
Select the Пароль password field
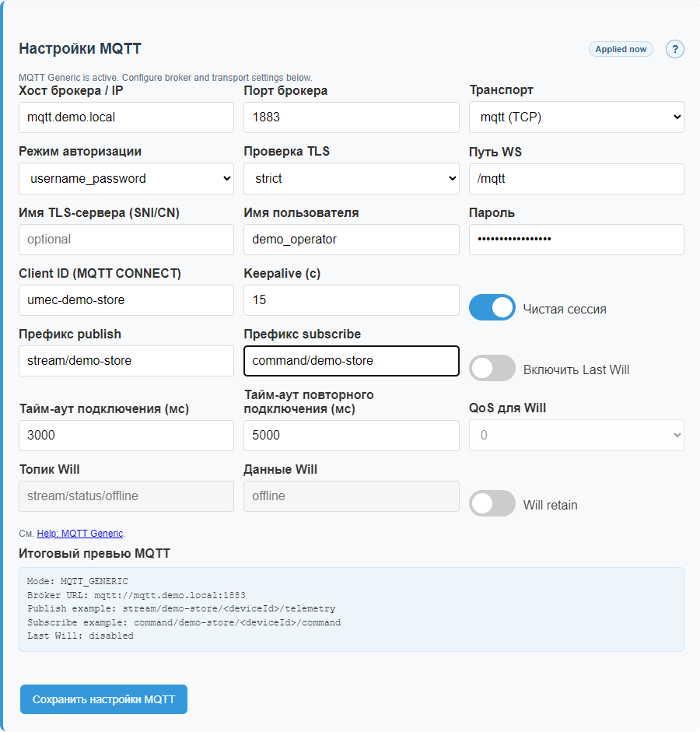click(576, 240)
